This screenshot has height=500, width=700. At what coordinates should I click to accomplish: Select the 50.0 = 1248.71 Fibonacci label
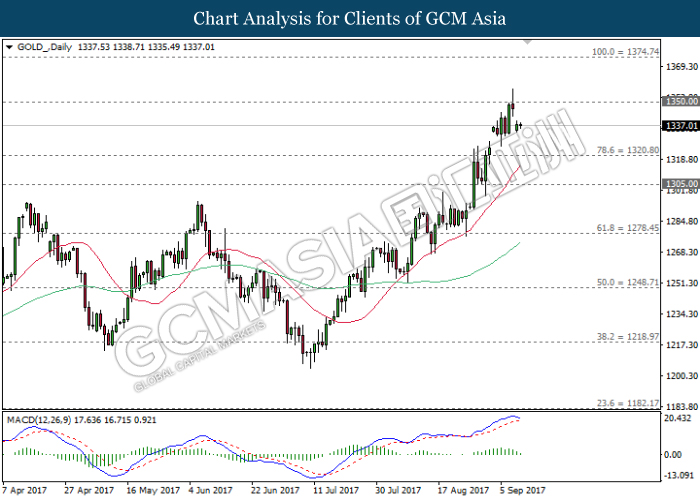pos(624,283)
